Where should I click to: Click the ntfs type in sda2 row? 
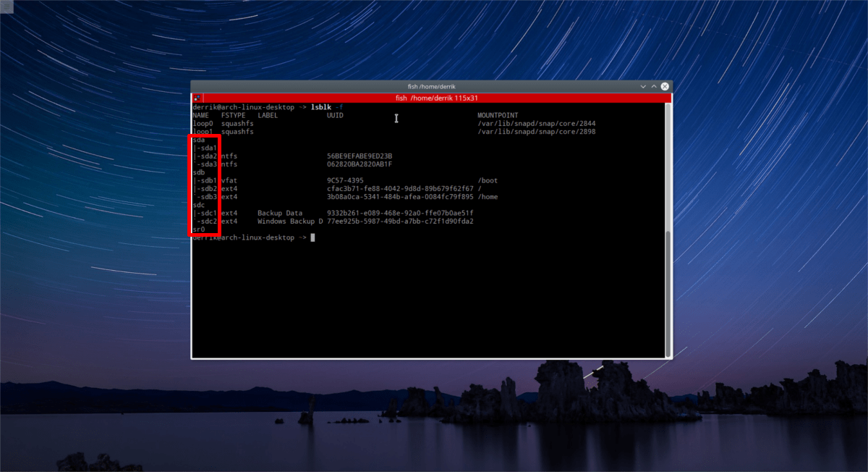coord(229,156)
